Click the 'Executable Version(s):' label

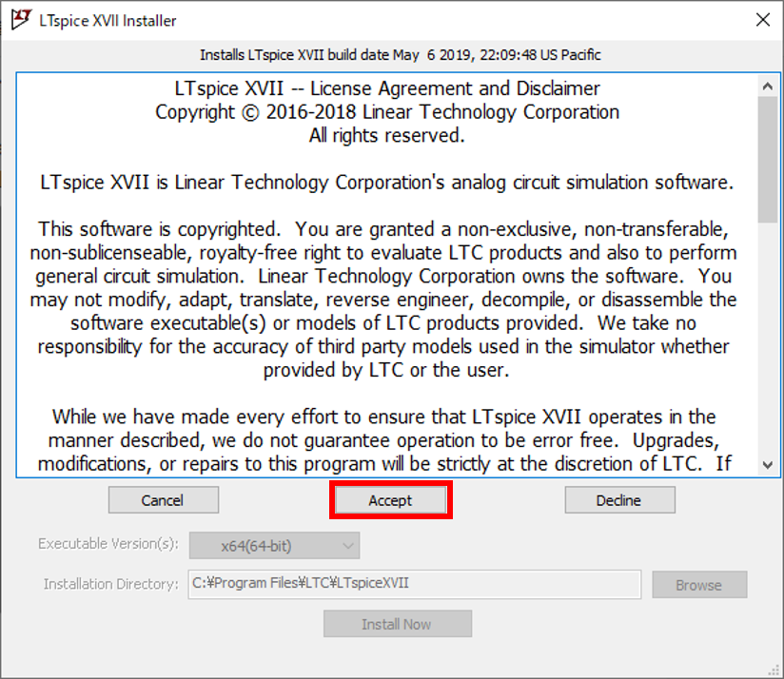[x=108, y=544]
